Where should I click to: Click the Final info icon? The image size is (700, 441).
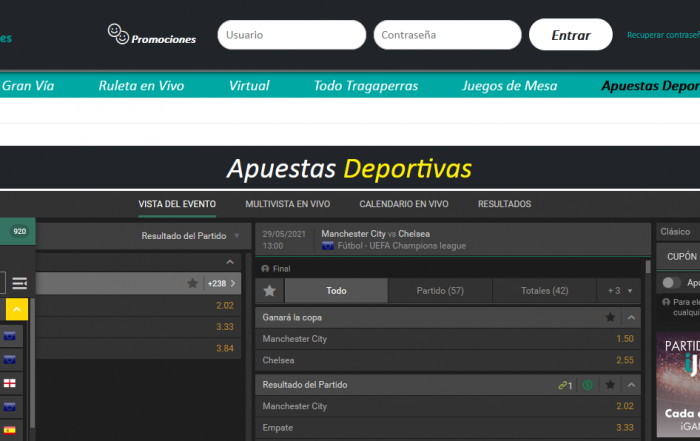(265, 269)
